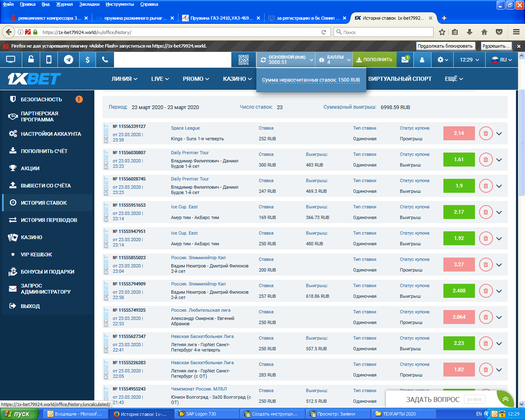Screen dimensions: 525x420
Task: Open Firefox downloads arrow icon
Action: tap(470, 32)
